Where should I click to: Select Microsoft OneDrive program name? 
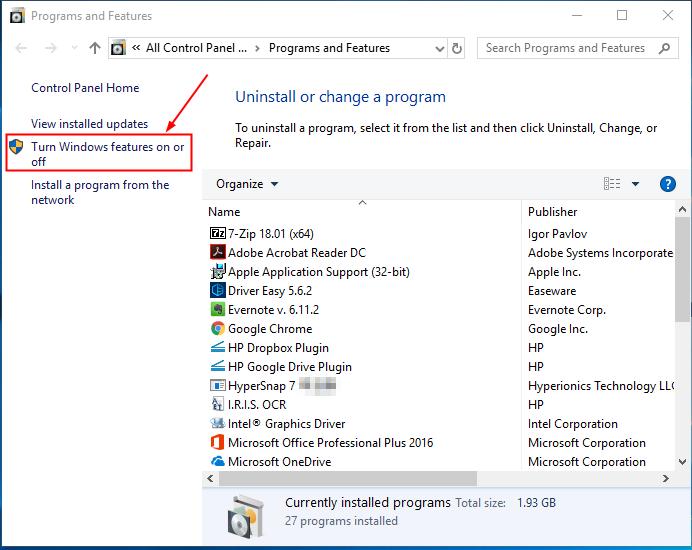(280, 461)
